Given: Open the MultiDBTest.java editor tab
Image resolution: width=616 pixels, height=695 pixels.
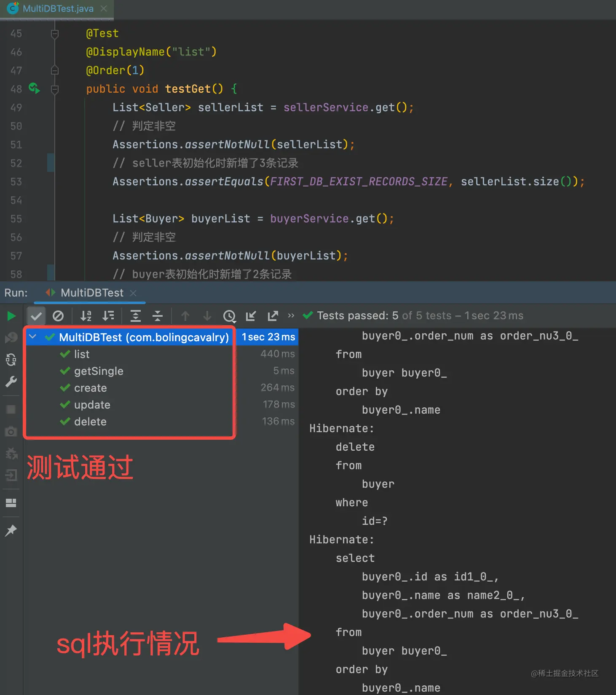Looking at the screenshot, I should [x=57, y=9].
